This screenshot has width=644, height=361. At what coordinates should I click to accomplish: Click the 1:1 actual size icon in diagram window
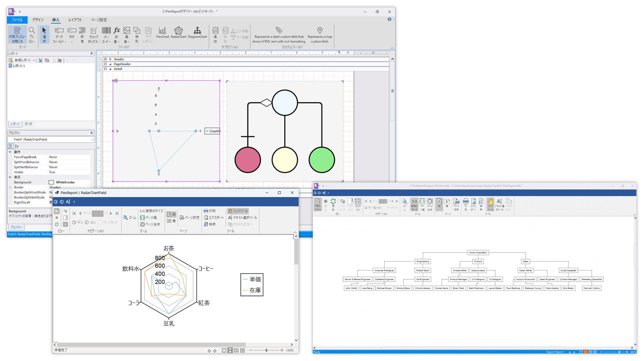coord(414,204)
